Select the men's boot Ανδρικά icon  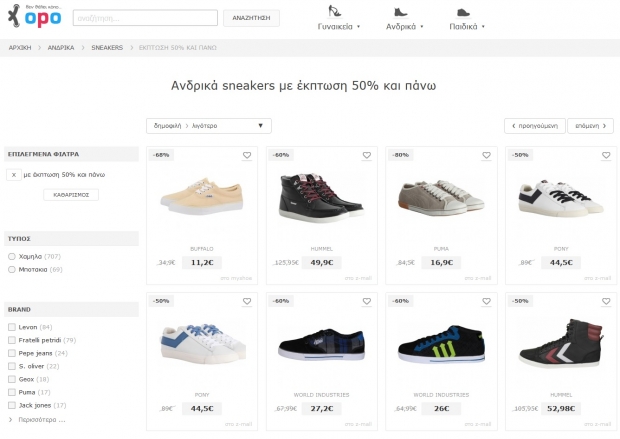tap(400, 12)
